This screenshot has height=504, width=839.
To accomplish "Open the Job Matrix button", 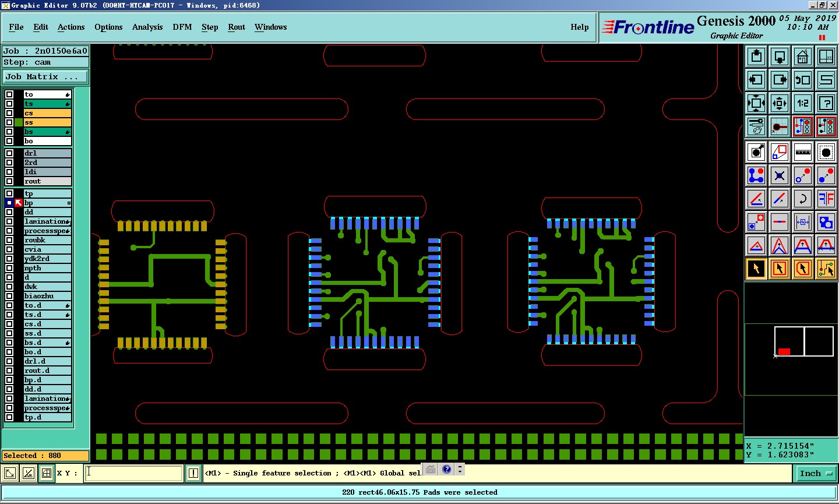I will (45, 76).
